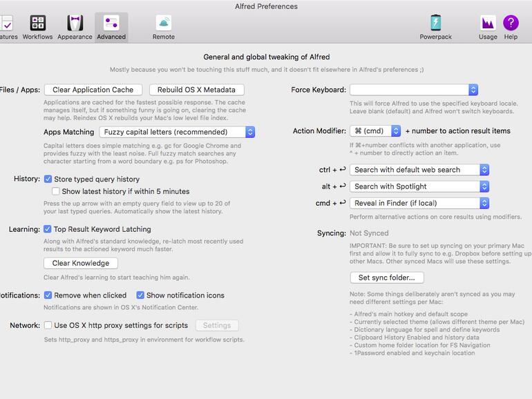Image resolution: width=532 pixels, height=399 pixels.
Task: Enable Show latest history if within 5 minutes
Action: coord(56,191)
